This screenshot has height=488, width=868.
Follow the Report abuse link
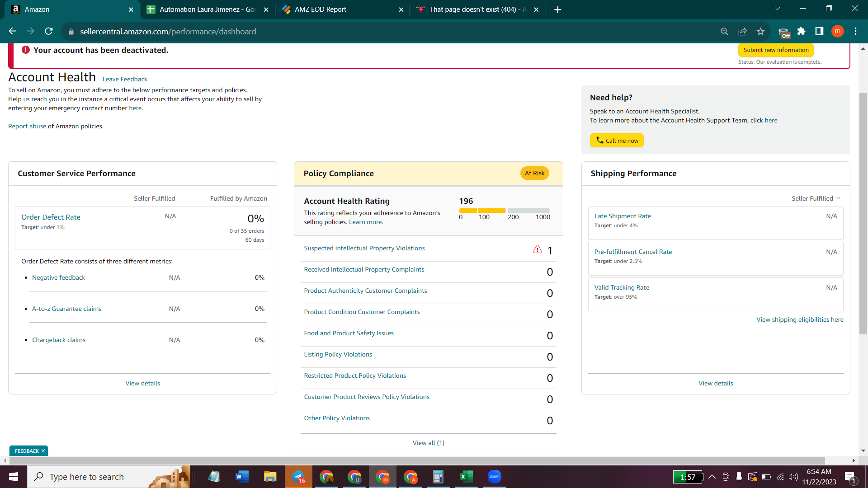tap(27, 126)
